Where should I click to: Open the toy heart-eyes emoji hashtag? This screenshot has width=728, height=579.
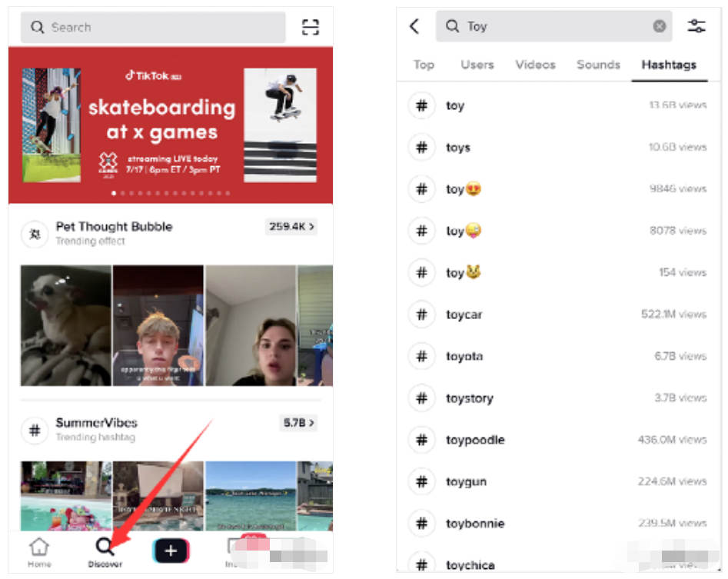(558, 189)
